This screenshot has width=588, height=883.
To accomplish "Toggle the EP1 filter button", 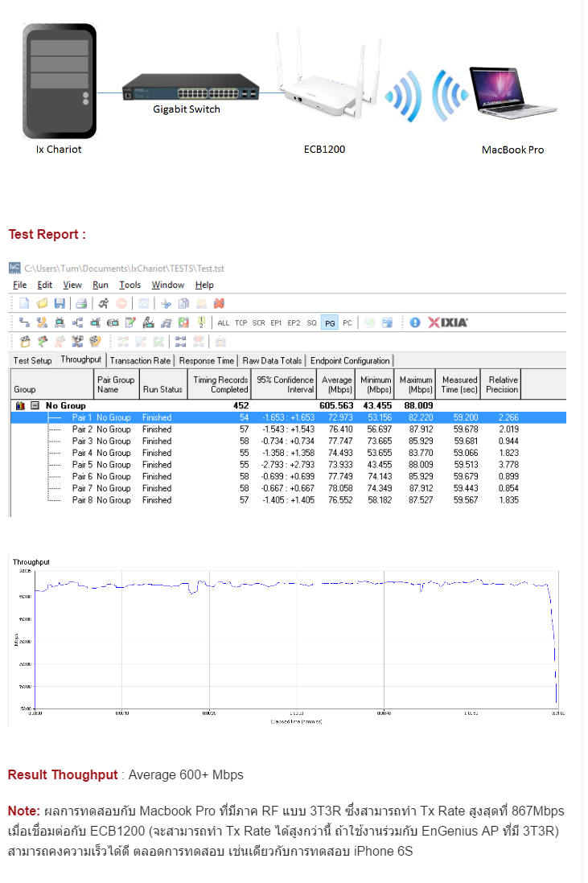I will click(x=276, y=322).
